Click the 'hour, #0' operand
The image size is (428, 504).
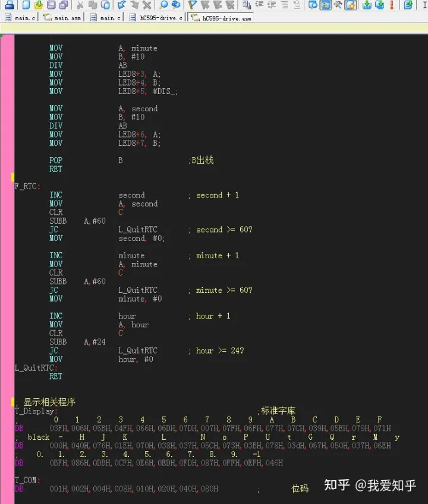136,359
